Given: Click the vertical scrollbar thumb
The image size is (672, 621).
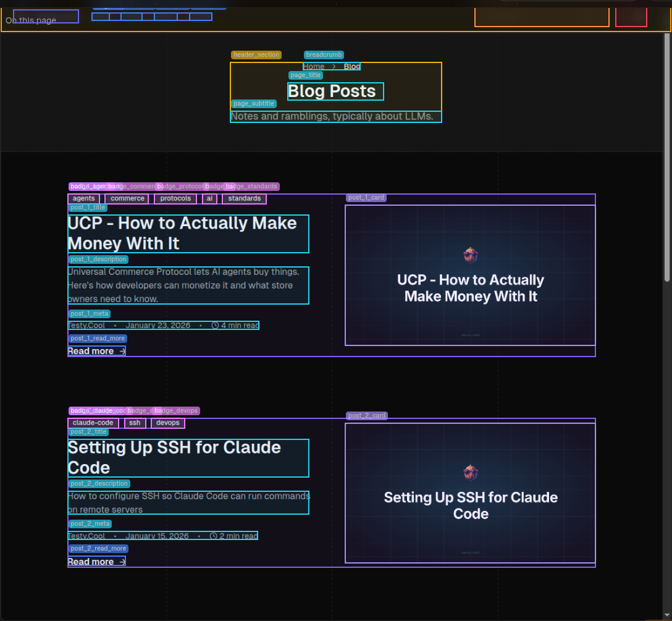Looking at the screenshot, I should (x=667, y=157).
